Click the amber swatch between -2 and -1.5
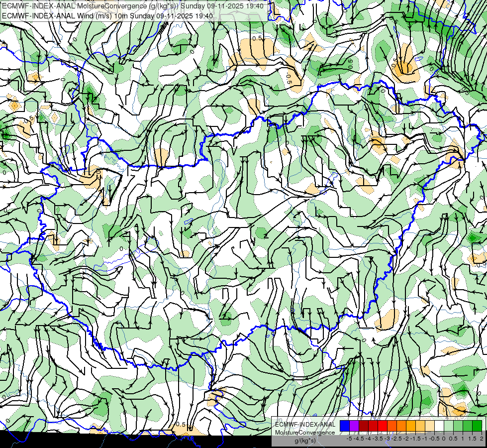487x448 pixels. (x=411, y=426)
